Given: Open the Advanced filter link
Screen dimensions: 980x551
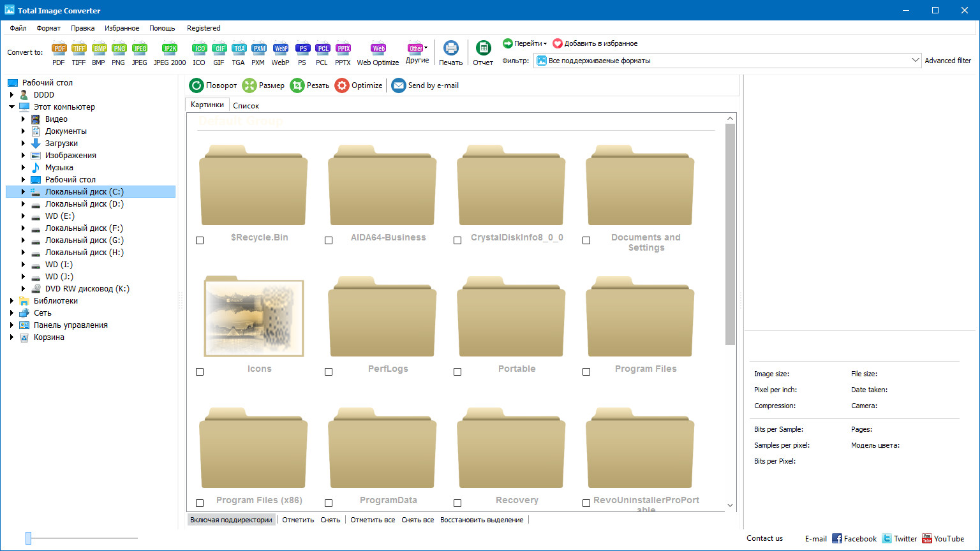Looking at the screenshot, I should 948,61.
